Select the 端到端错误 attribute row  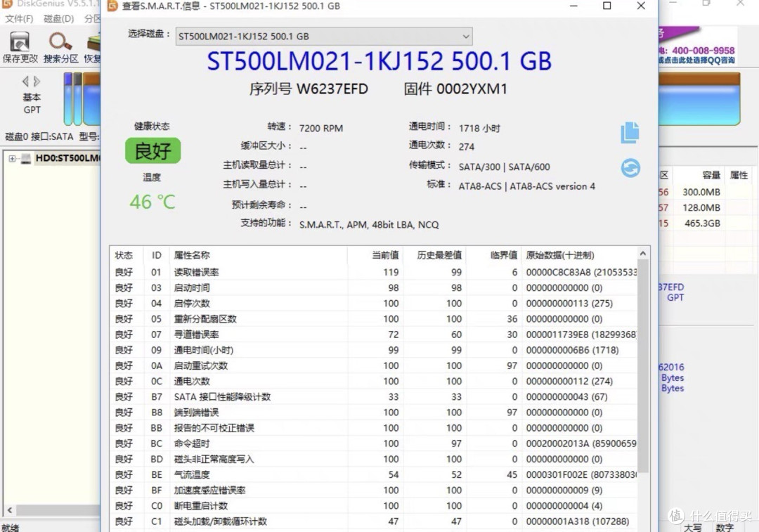pyautogui.click(x=374, y=412)
